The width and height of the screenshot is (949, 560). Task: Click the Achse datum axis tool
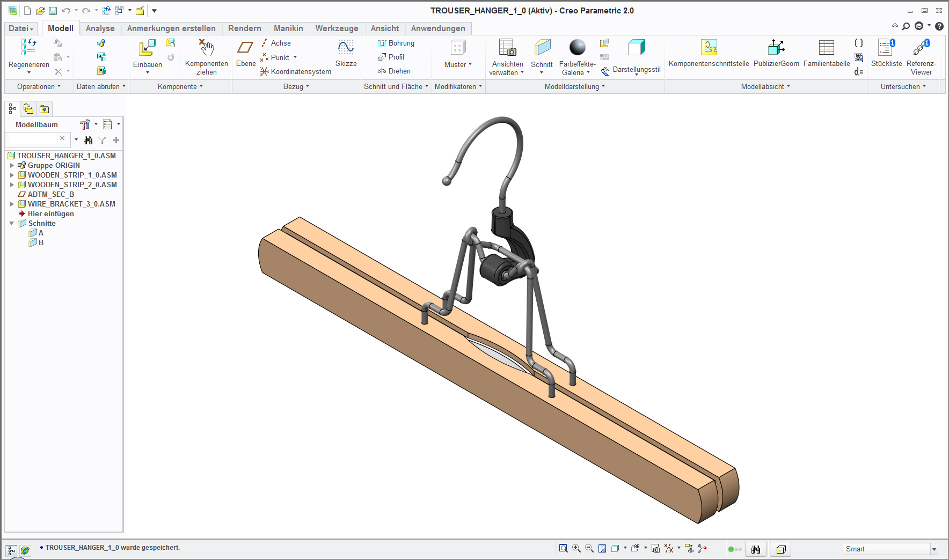(x=276, y=43)
